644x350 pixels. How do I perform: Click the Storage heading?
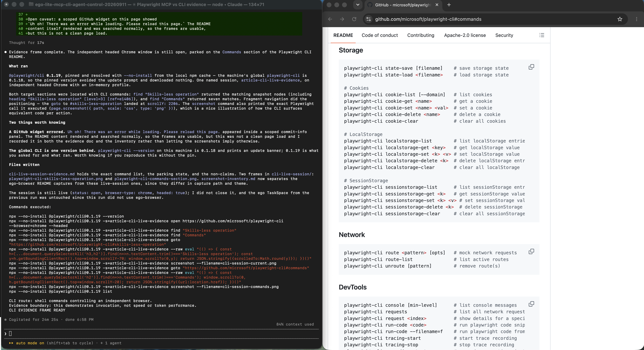pos(351,50)
